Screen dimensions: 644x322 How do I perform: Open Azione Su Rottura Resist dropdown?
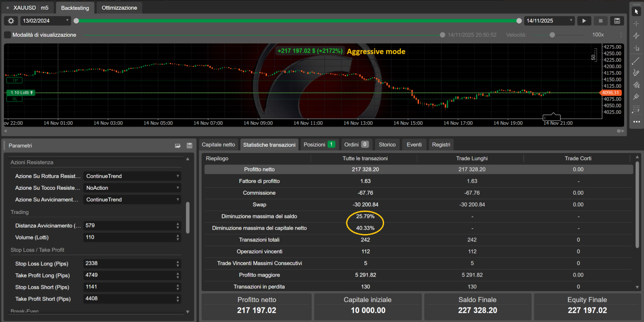click(132, 176)
